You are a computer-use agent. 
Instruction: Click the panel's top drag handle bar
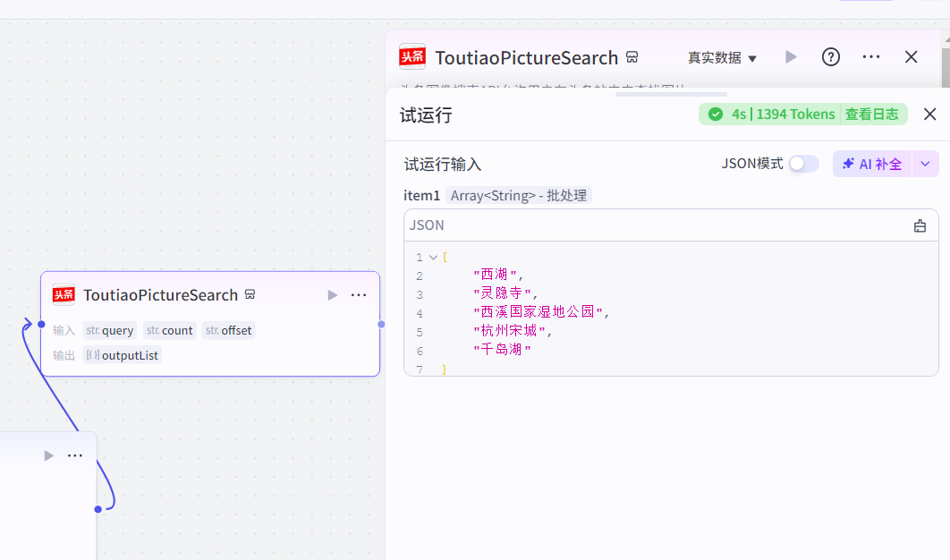click(671, 95)
